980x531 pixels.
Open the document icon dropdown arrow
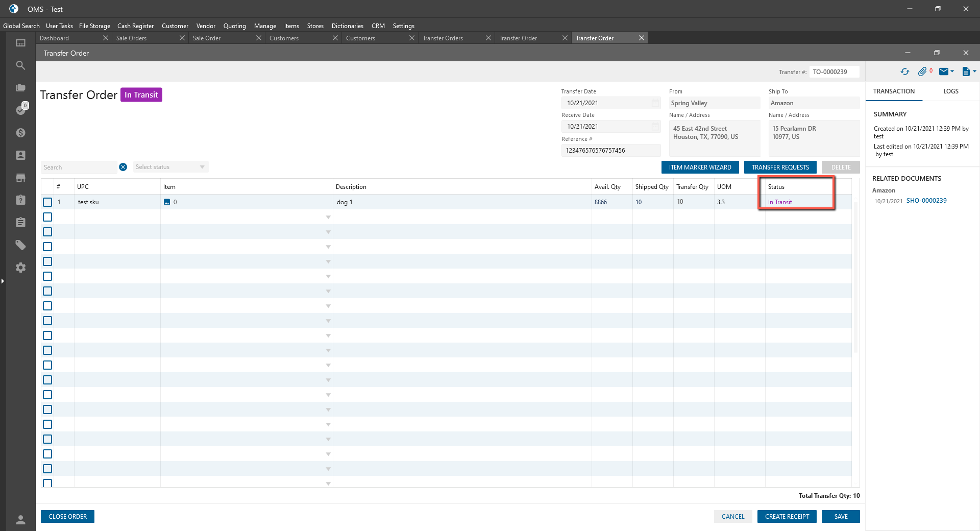[974, 72]
